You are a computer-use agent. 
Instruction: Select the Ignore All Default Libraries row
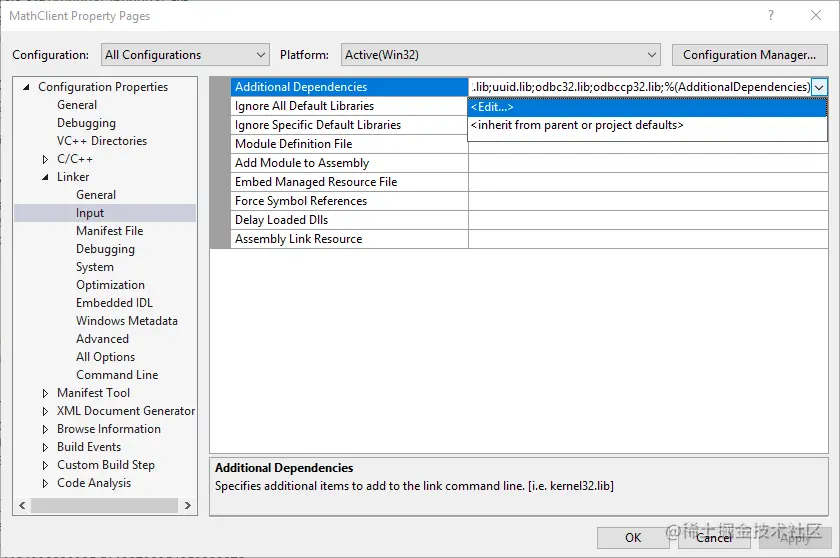coord(349,106)
